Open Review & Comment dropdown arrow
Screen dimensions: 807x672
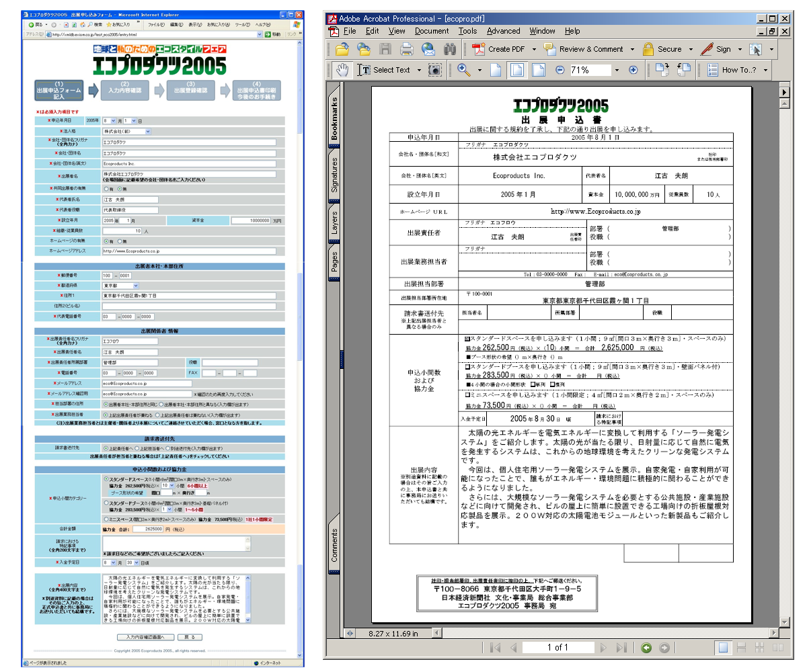632,49
